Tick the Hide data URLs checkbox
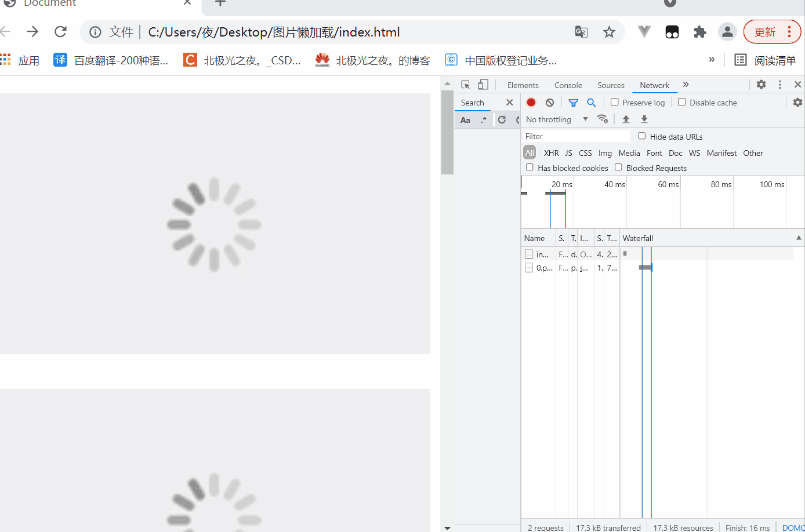 [x=642, y=136]
